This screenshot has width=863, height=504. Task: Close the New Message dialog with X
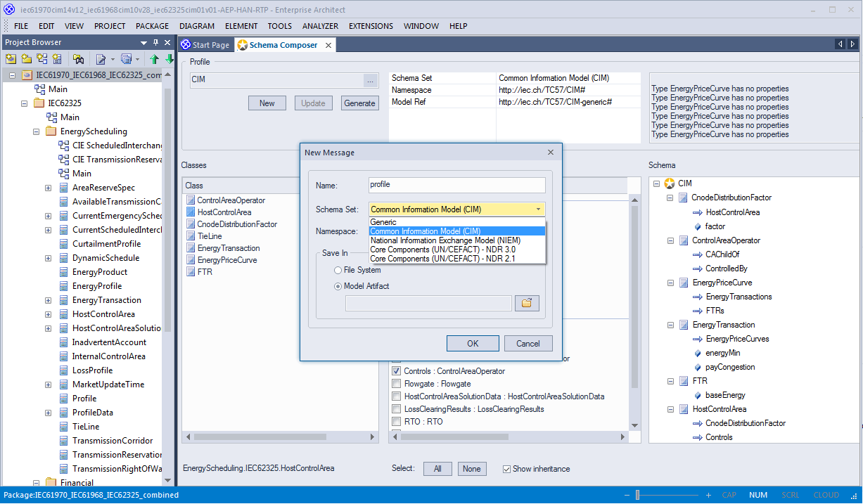(x=551, y=152)
